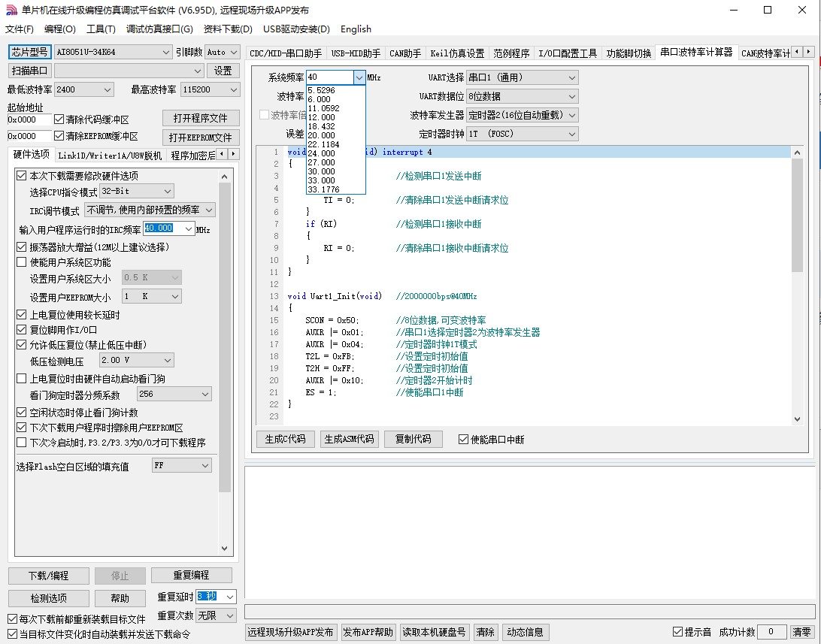This screenshot has width=821, height=644.
Task: Open Flash fill value dropdown FF
Action: click(182, 466)
